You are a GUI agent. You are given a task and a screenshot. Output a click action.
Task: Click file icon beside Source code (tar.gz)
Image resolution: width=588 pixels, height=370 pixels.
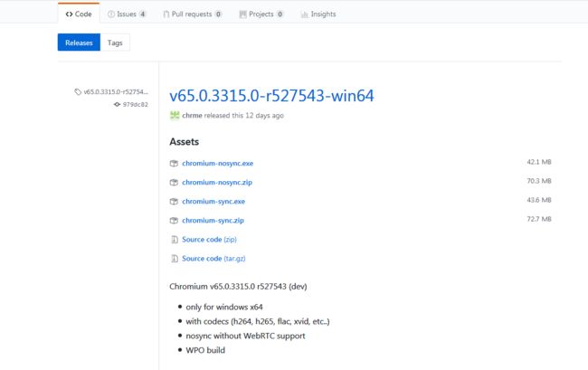pos(175,259)
